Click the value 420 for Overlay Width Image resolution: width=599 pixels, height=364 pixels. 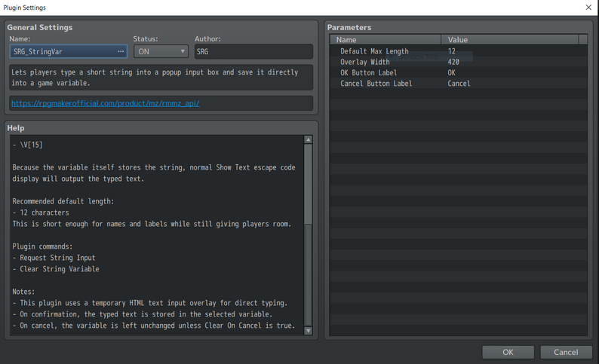coord(453,62)
